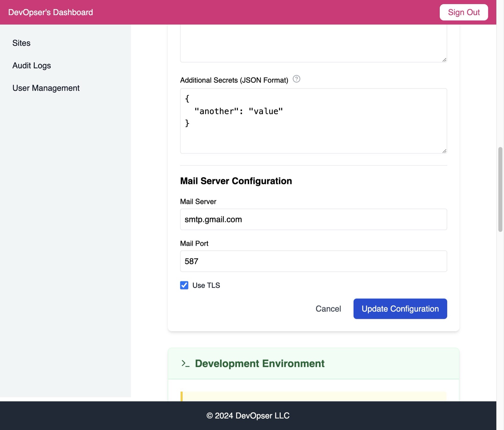
Task: Click the Development Environment terminal icon
Action: [x=186, y=364]
